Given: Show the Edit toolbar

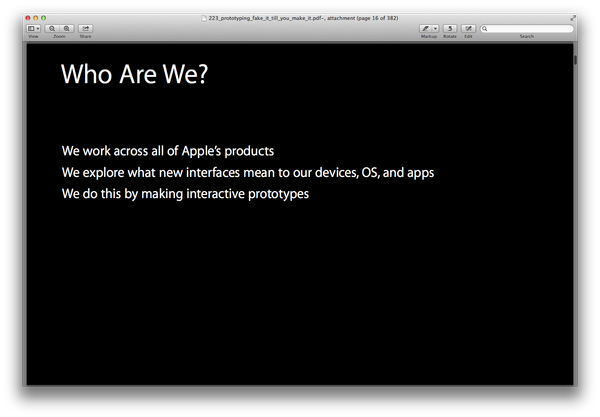Looking at the screenshot, I should [468, 29].
